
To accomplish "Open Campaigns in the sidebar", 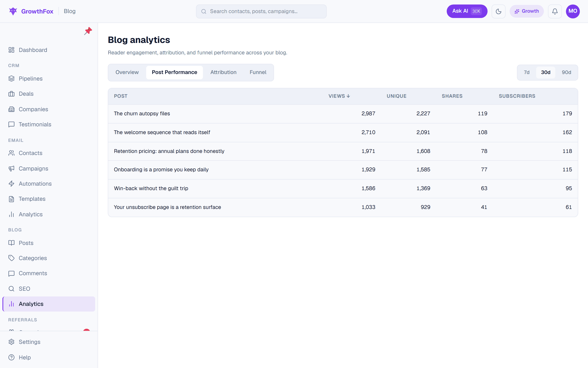I will tap(49, 169).
